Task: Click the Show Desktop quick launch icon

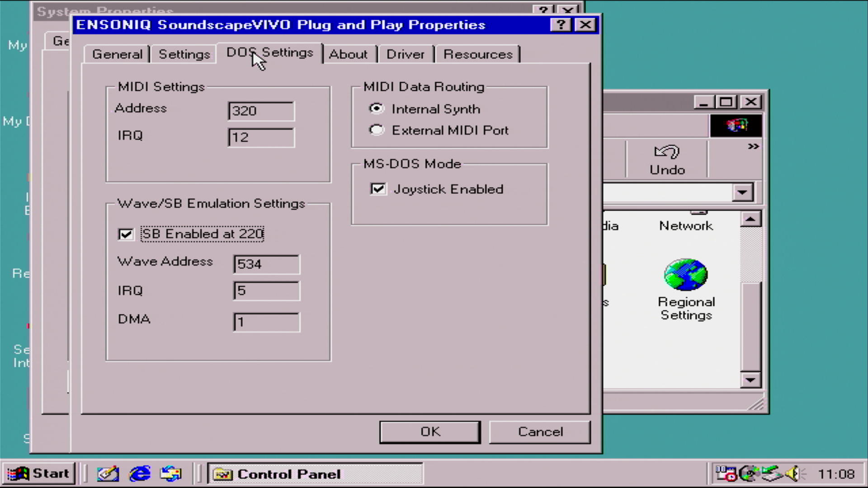Action: pyautogui.click(x=108, y=474)
